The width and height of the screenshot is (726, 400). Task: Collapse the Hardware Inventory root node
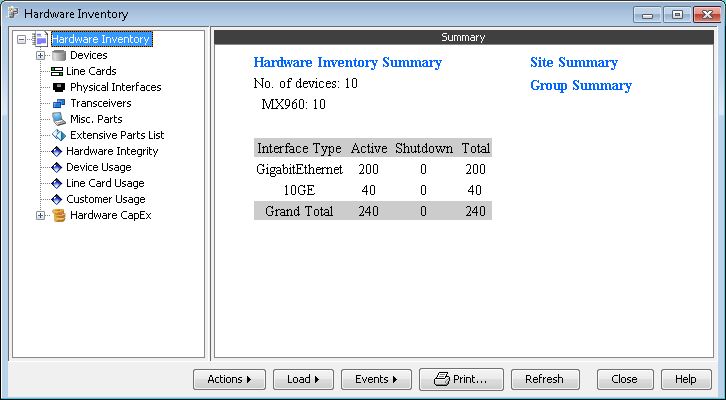click(x=22, y=40)
